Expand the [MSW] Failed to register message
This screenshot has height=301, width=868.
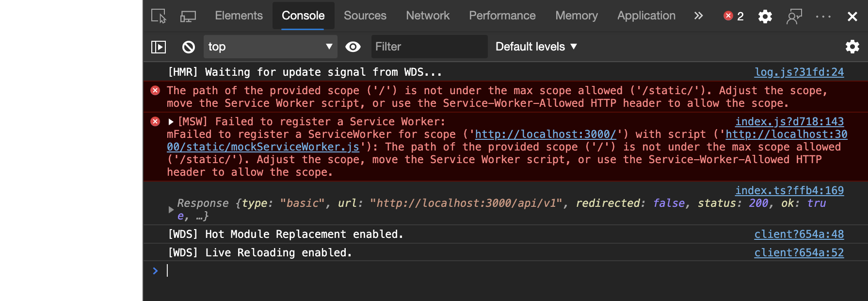coord(171,122)
